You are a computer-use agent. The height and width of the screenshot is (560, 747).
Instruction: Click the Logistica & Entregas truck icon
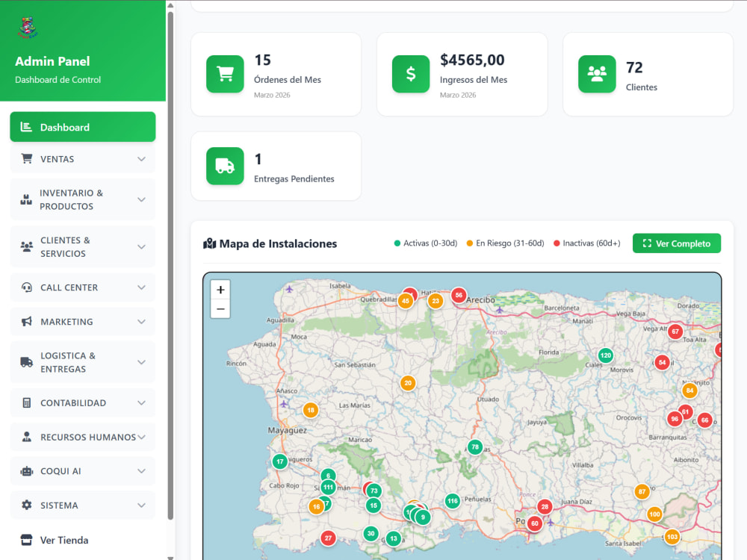[x=27, y=362]
